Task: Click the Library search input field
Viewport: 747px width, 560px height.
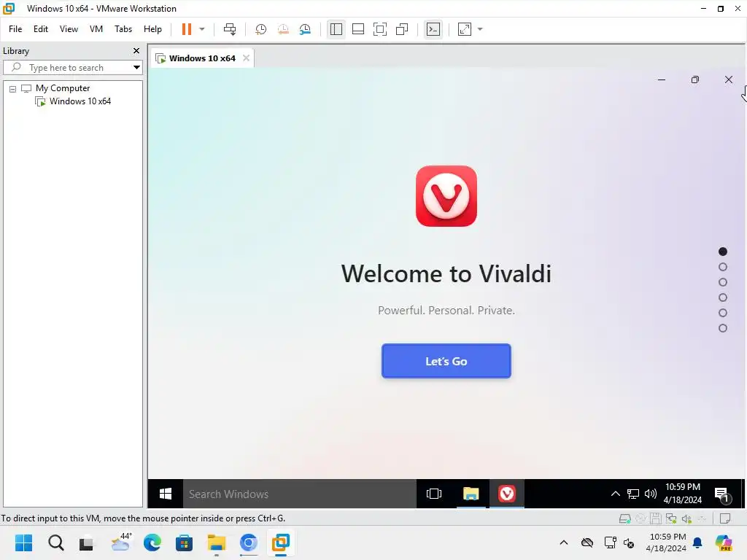Action: [71, 68]
